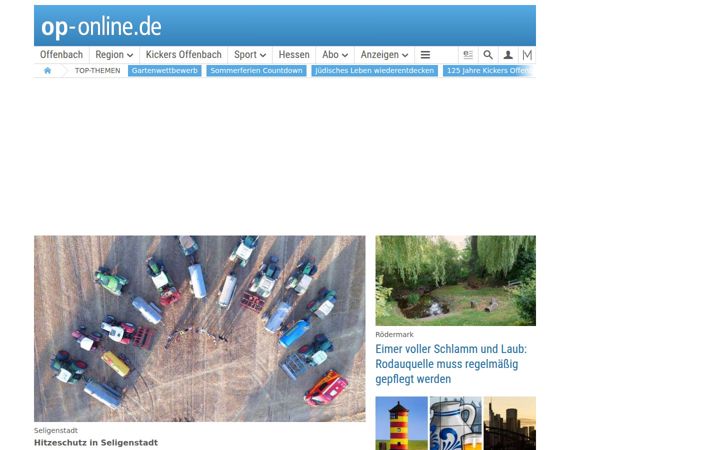This screenshot has height=450, width=720.
Task: Click the Seligenstadt category label
Action: tap(56, 431)
